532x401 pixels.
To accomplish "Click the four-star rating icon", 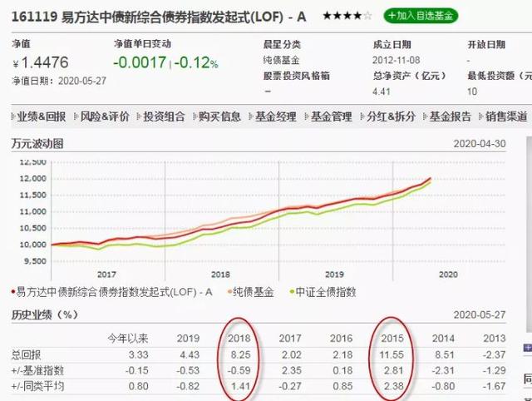I will point(347,16).
